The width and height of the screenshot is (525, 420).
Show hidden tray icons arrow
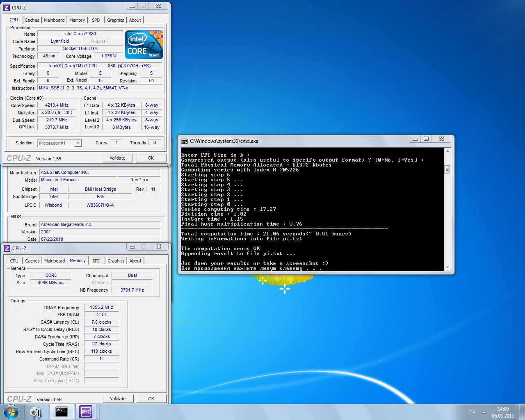[484, 412]
